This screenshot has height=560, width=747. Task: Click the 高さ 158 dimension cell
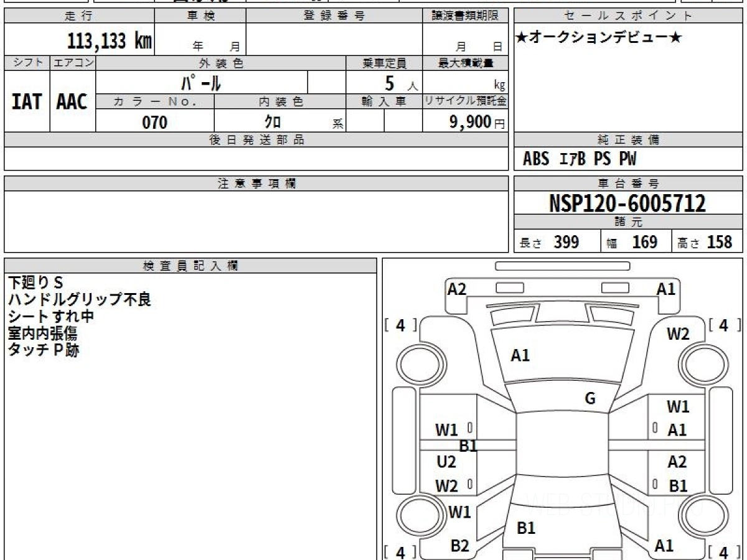pos(708,241)
